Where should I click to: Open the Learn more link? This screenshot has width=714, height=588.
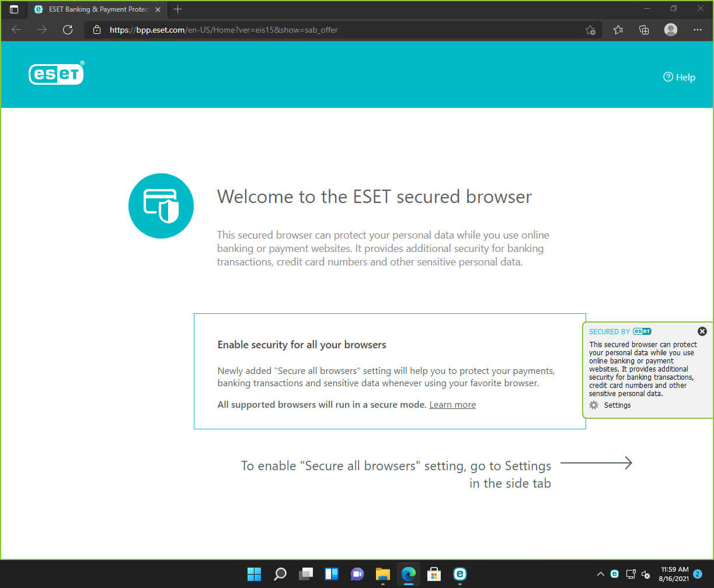coord(452,405)
